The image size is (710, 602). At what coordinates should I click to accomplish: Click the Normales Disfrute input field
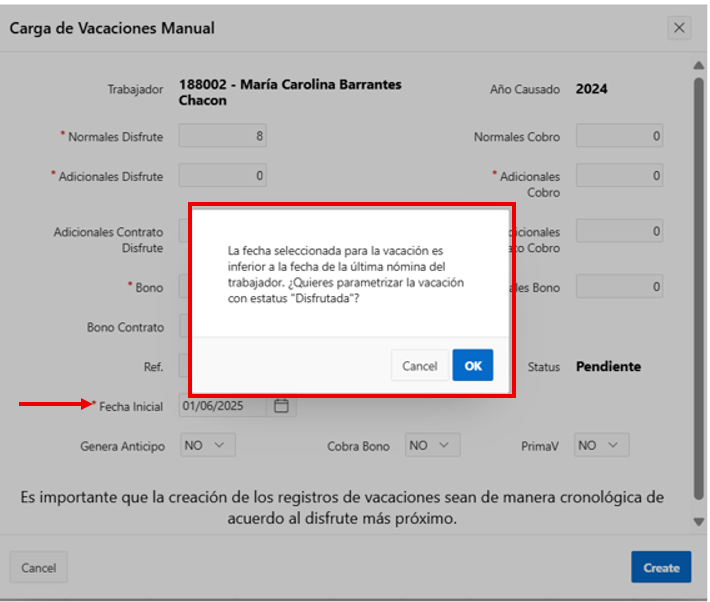[223, 136]
